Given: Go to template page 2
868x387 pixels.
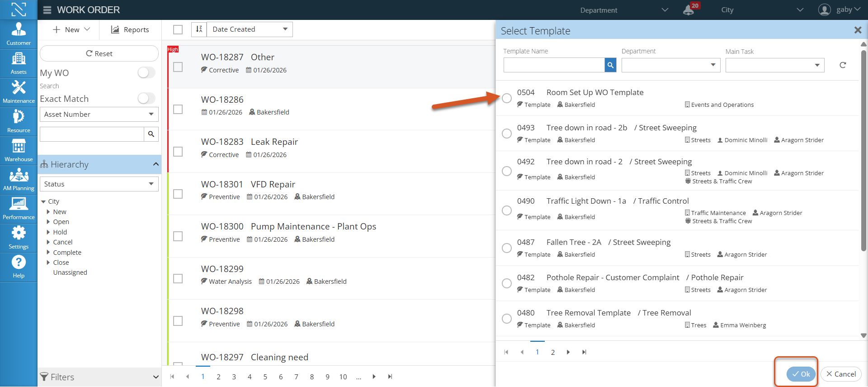Looking at the screenshot, I should point(552,352).
